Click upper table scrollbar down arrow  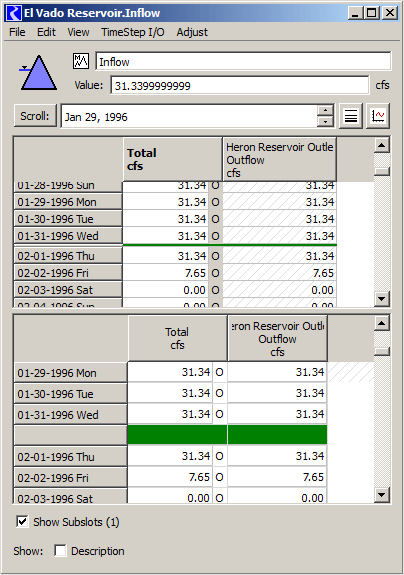pyautogui.click(x=381, y=299)
